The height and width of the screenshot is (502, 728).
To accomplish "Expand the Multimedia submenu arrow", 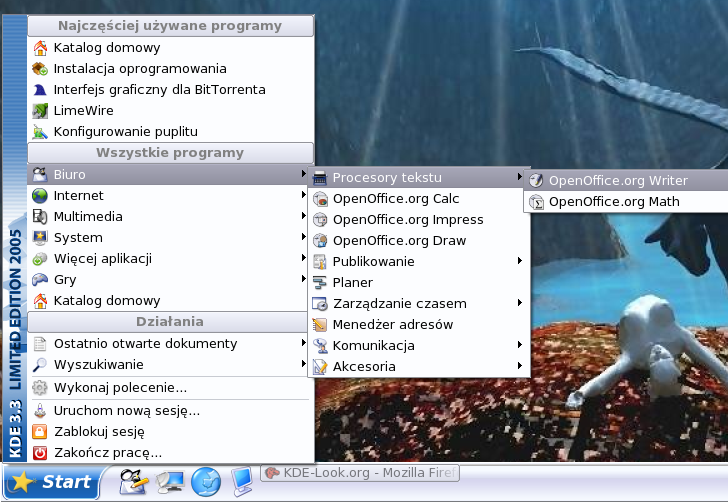I will pos(303,216).
